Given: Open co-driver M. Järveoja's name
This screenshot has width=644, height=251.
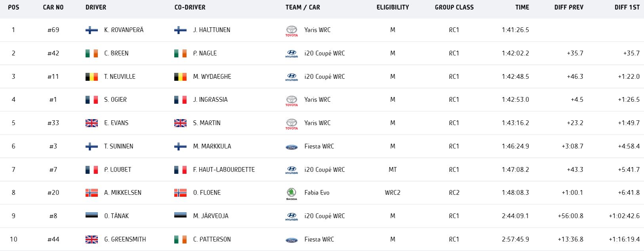Looking at the screenshot, I should pyautogui.click(x=211, y=216).
